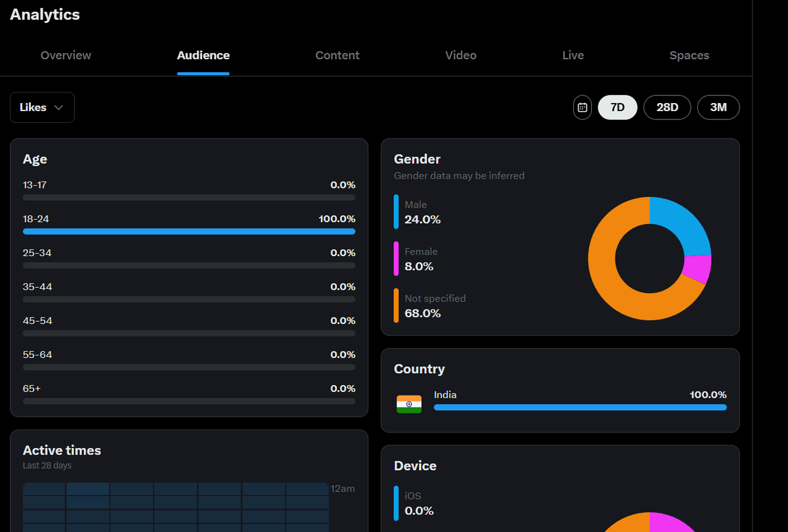This screenshot has width=788, height=532.
Task: Open the calendar date picker icon
Action: tap(582, 107)
